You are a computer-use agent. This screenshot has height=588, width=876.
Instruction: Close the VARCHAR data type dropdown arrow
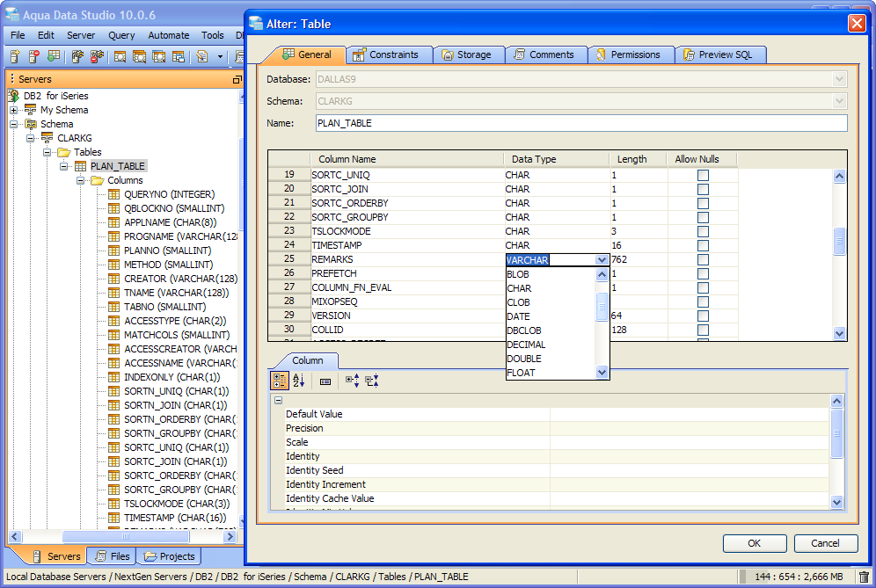pyautogui.click(x=602, y=259)
